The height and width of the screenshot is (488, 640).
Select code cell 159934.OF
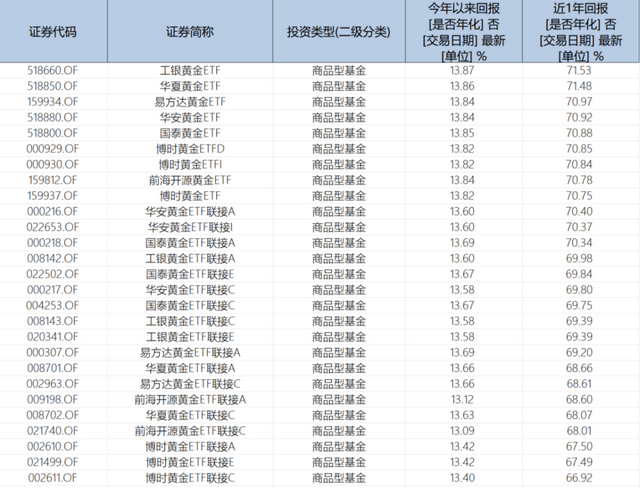52,102
